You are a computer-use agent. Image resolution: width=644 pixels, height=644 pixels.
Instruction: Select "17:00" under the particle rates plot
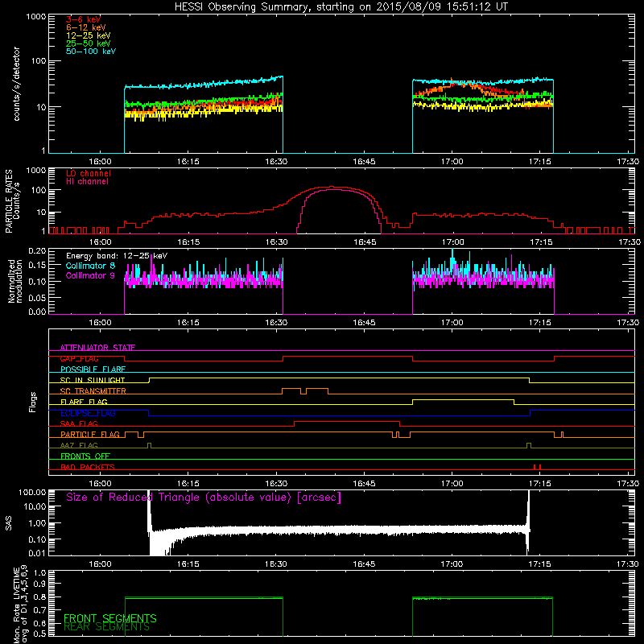point(452,242)
